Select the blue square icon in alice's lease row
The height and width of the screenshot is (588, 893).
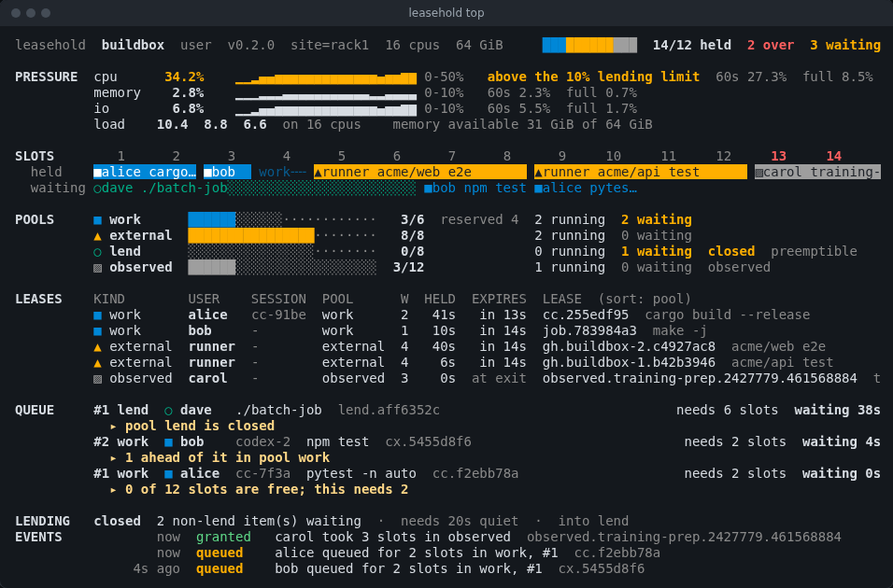tap(97, 315)
